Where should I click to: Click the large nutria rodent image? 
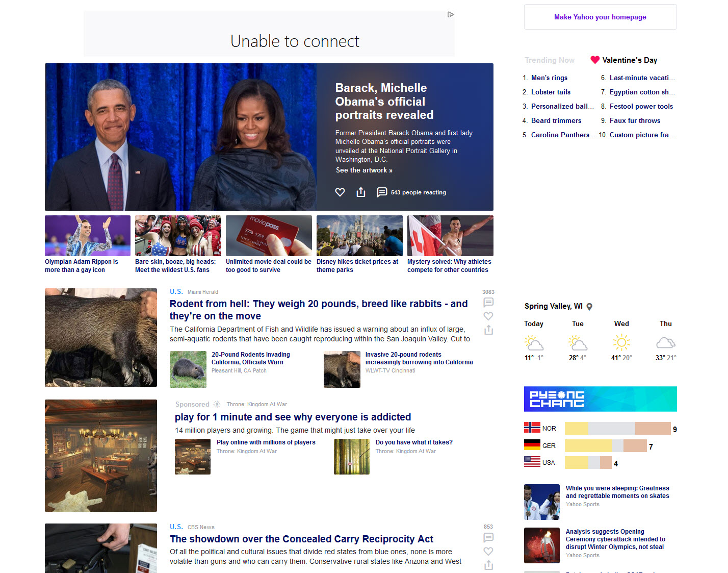(x=101, y=337)
